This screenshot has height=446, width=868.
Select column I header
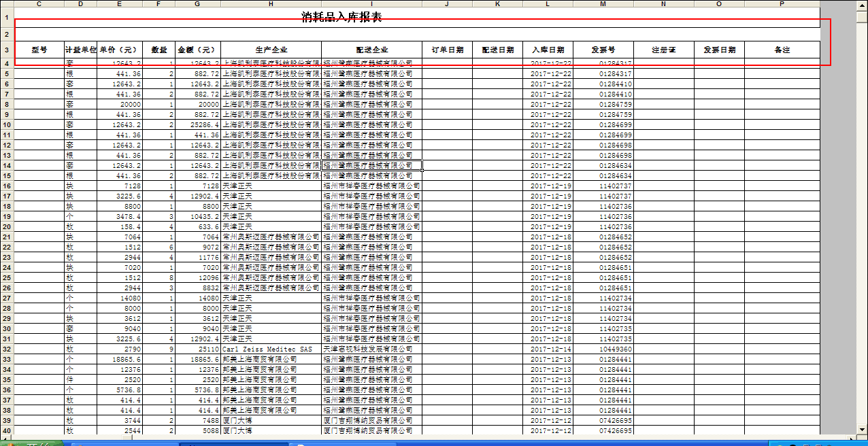[371, 4]
